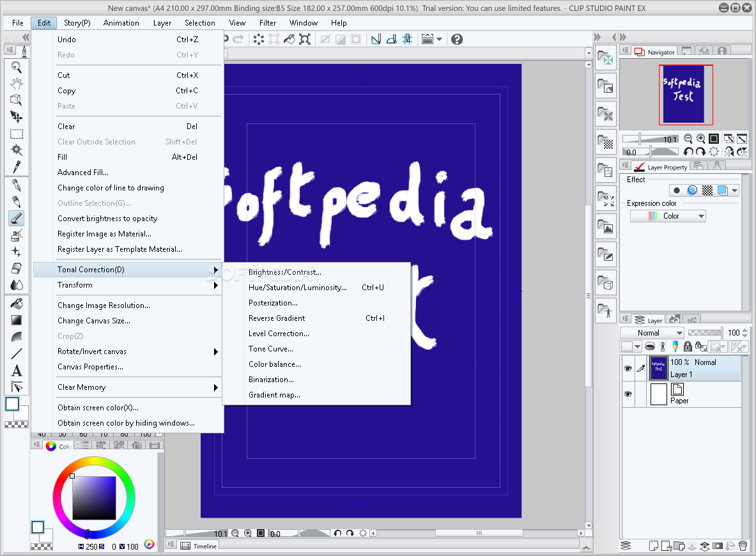The width and height of the screenshot is (756, 556).
Task: Open dropdown beside CLIP STUDIO toolbar icon
Action: click(439, 39)
